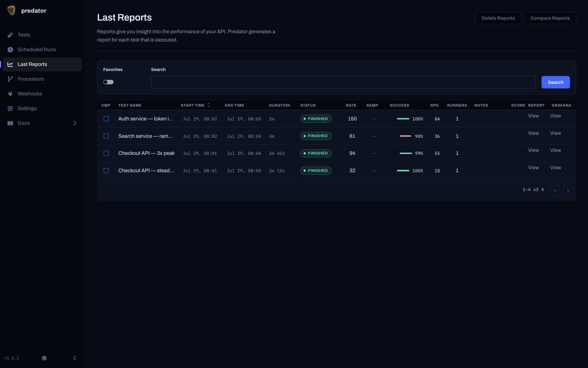Image resolution: width=588 pixels, height=368 pixels.
Task: Open Settings page
Action: click(42, 108)
